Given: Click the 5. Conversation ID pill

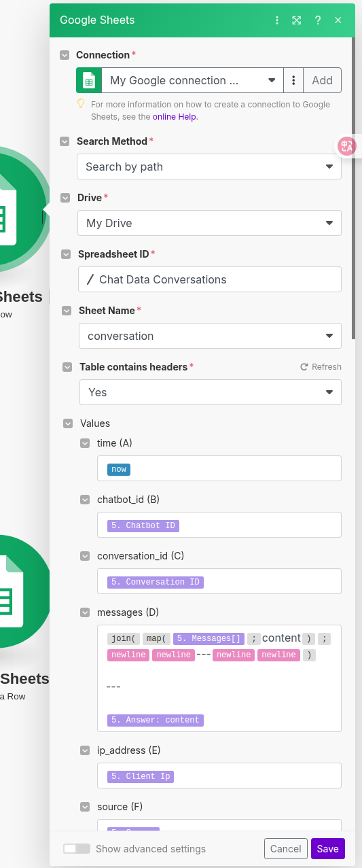Looking at the screenshot, I should [x=156, y=582].
